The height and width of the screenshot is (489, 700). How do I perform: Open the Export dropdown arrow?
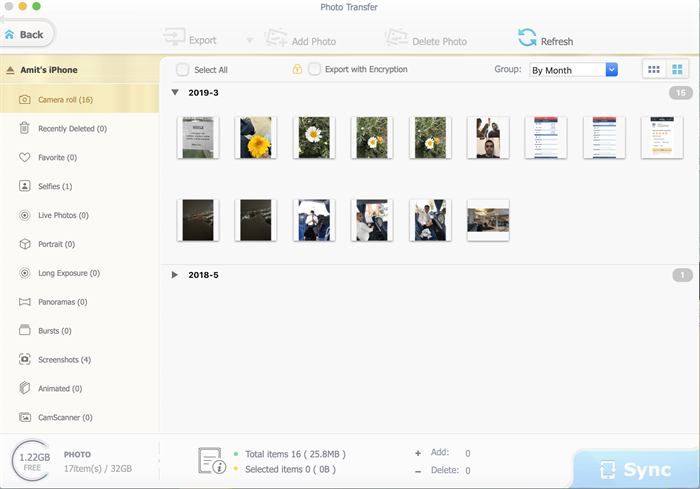pos(249,41)
